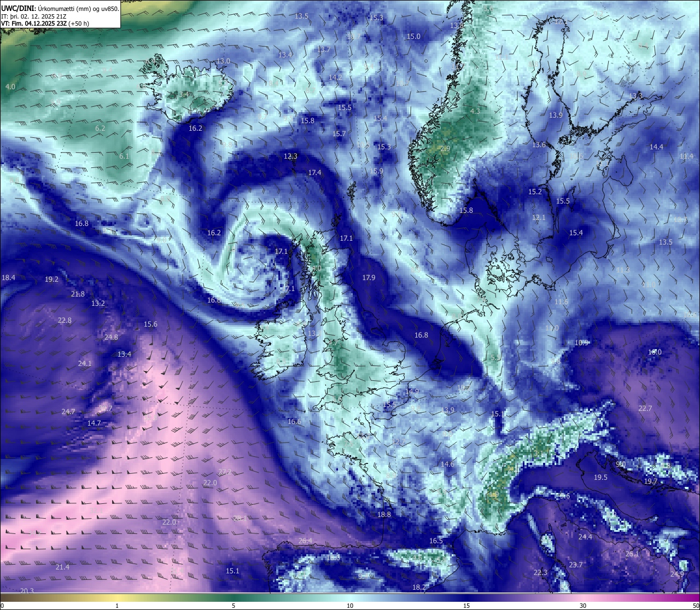
Task: Select the 13.0 value label
Action: click(x=223, y=61)
